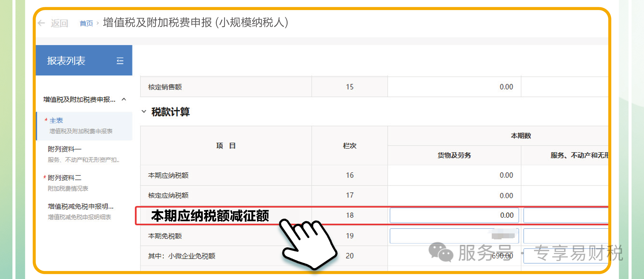
Task: Click row 18 货物及劳务 input field
Action: (454, 215)
